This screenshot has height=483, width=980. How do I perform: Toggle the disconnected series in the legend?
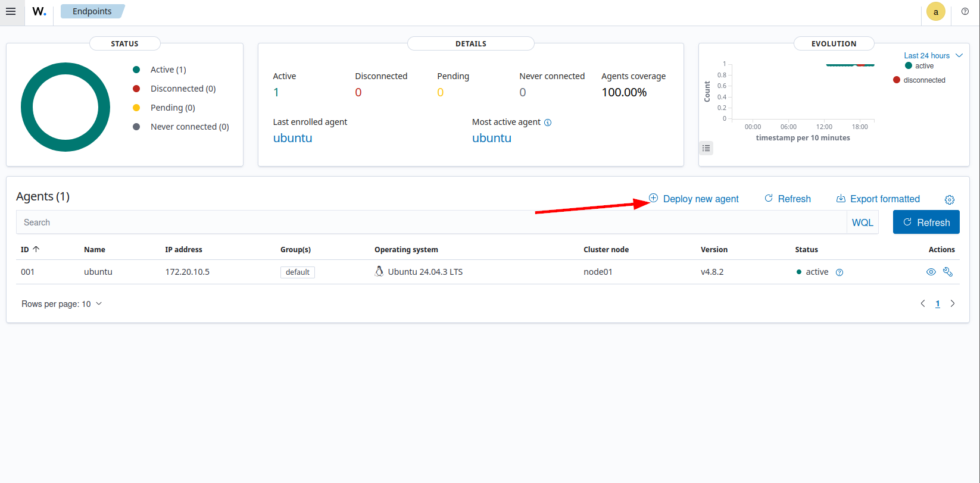click(919, 80)
